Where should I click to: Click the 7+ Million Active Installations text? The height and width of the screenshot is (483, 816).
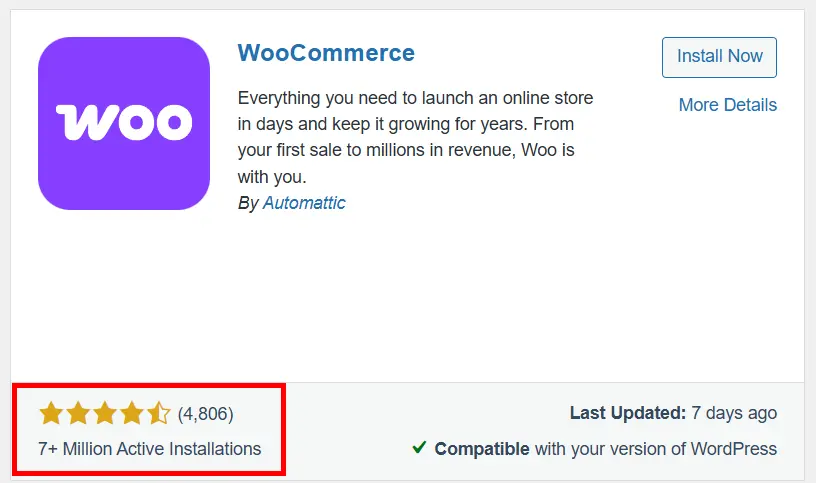tap(149, 449)
